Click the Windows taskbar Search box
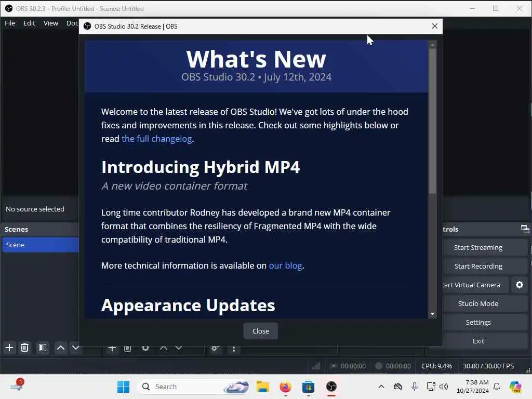This screenshot has width=532, height=399. [x=193, y=387]
